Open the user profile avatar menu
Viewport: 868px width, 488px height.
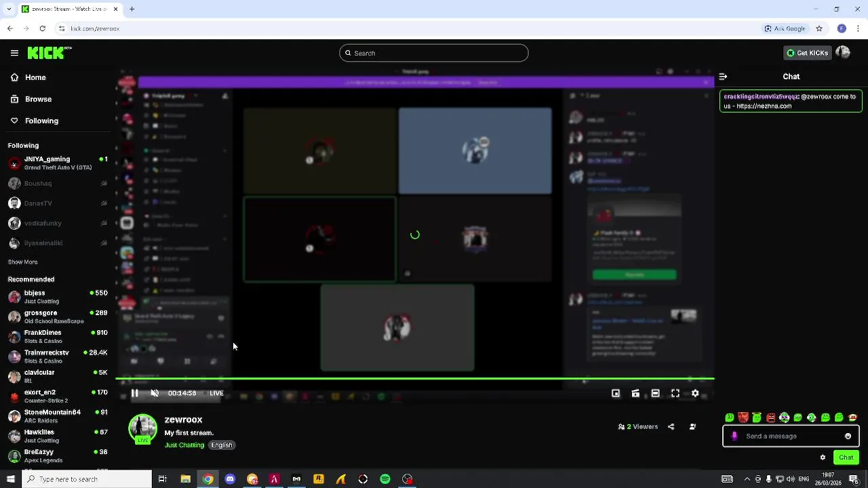pos(843,53)
